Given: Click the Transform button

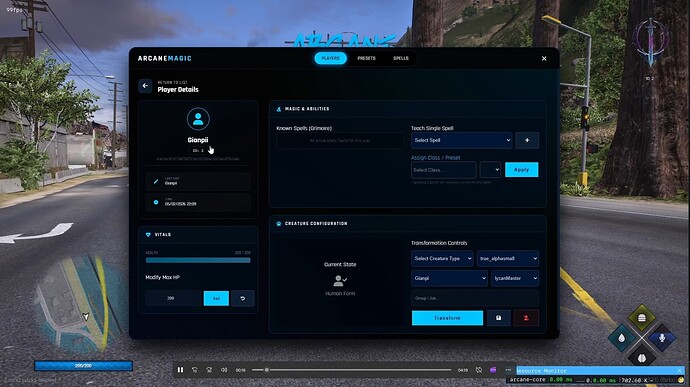Looking at the screenshot, I should click(447, 318).
